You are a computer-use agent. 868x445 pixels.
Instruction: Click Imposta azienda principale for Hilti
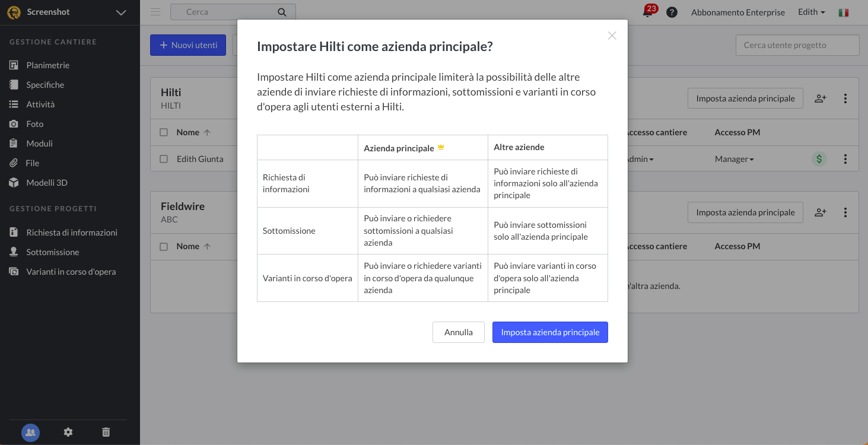pyautogui.click(x=745, y=98)
